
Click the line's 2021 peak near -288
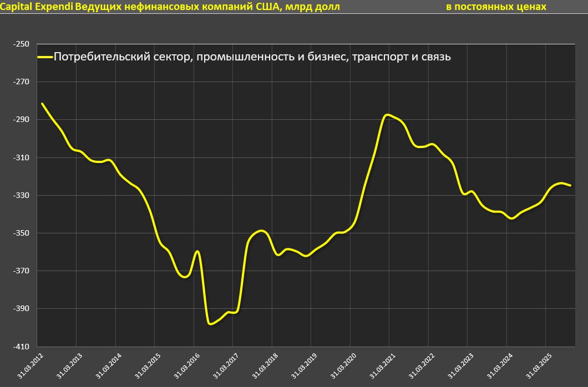click(x=388, y=115)
